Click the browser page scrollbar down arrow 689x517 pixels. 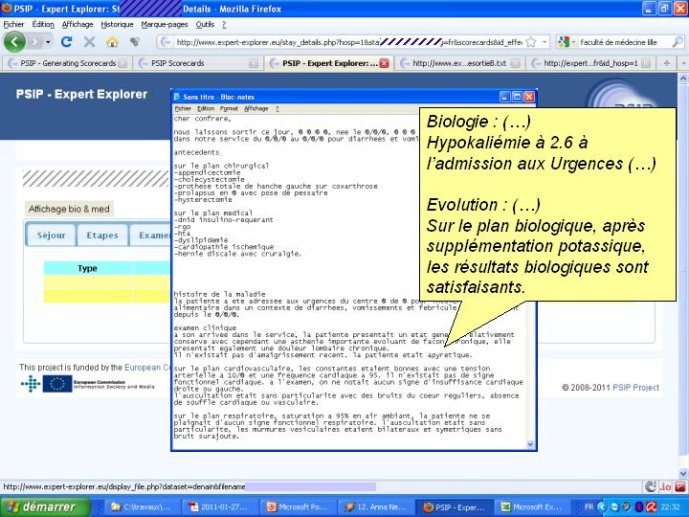[x=683, y=474]
